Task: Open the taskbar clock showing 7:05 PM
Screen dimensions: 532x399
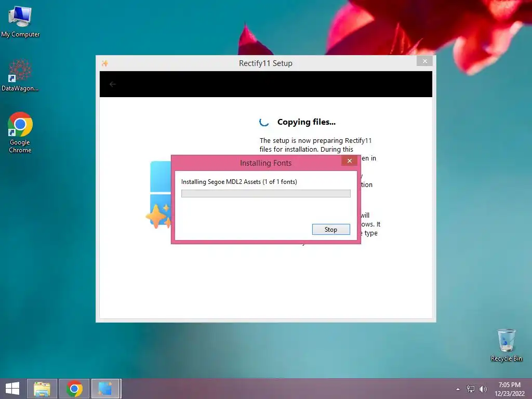Action: click(x=509, y=389)
